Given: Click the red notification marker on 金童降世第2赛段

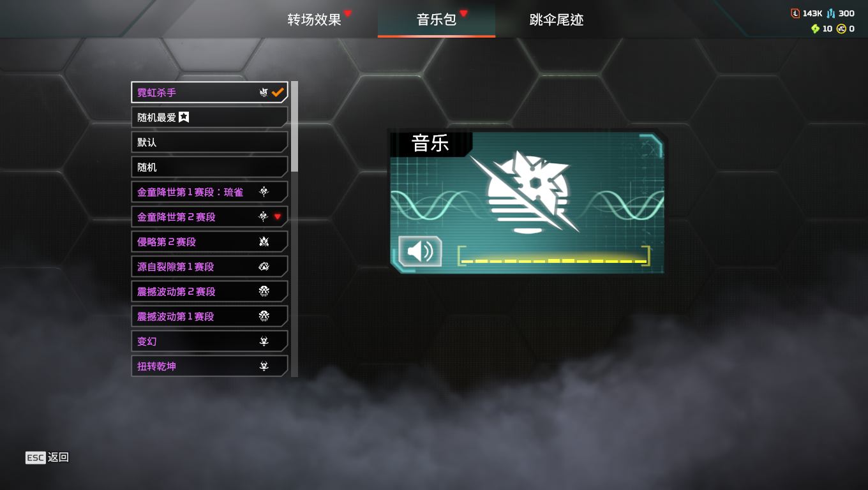Looking at the screenshot, I should tap(278, 217).
